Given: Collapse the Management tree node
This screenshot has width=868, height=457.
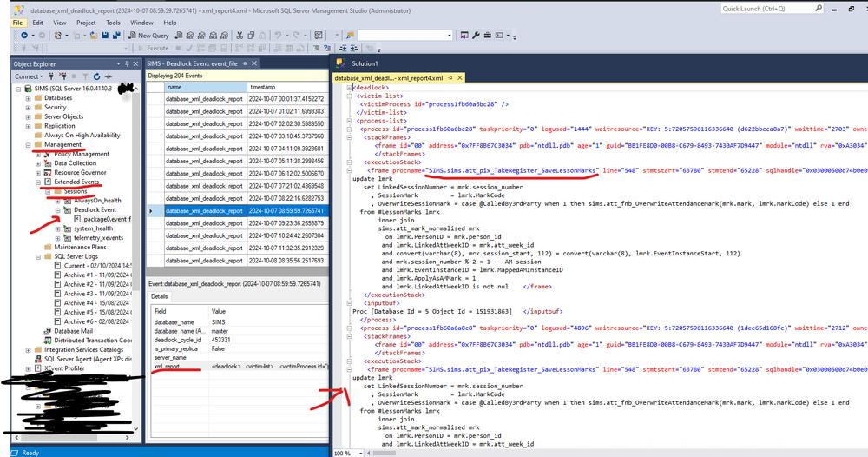Looking at the screenshot, I should click(29, 144).
